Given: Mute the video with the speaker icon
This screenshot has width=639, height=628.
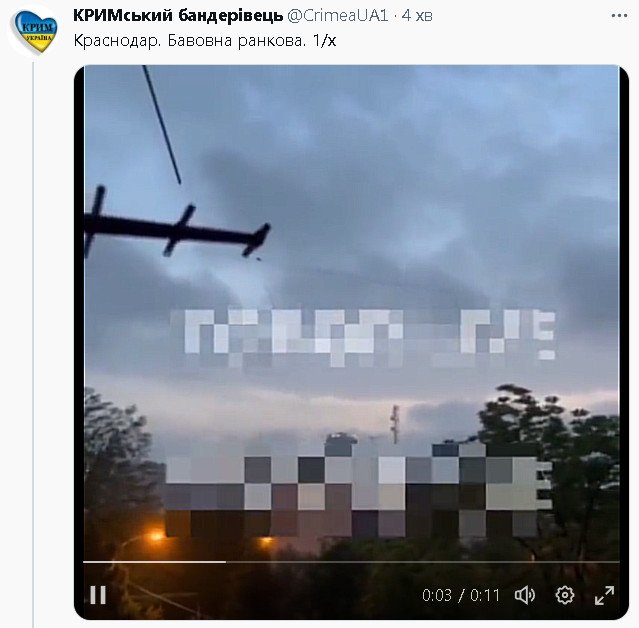Looking at the screenshot, I should pos(525,595).
